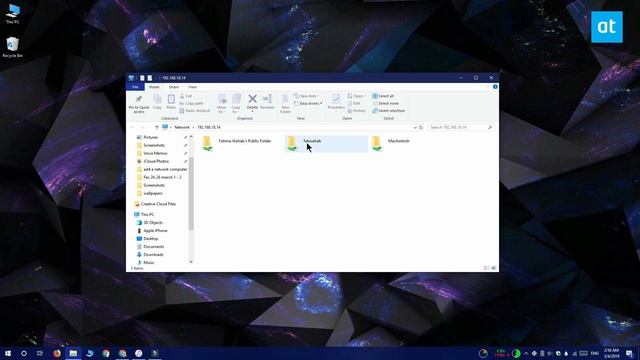Screen dimensions: 640x360
Task: Click Select none
Action: pos(385,103)
